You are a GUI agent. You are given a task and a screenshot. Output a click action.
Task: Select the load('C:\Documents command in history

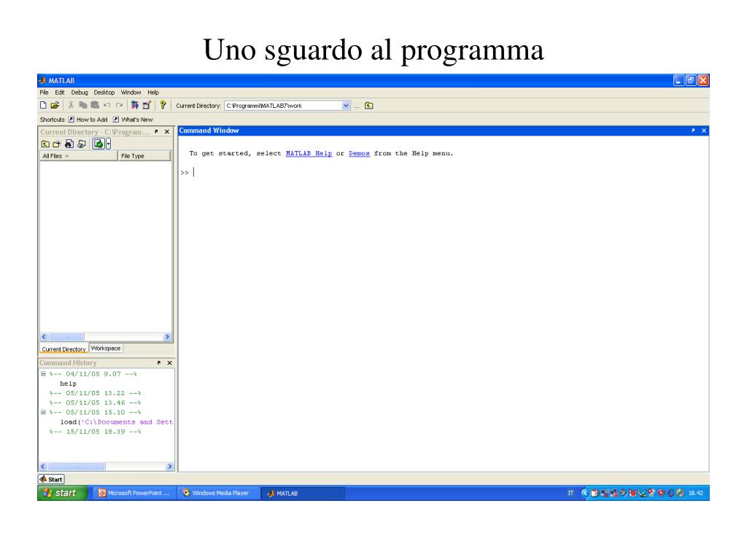pos(116,422)
